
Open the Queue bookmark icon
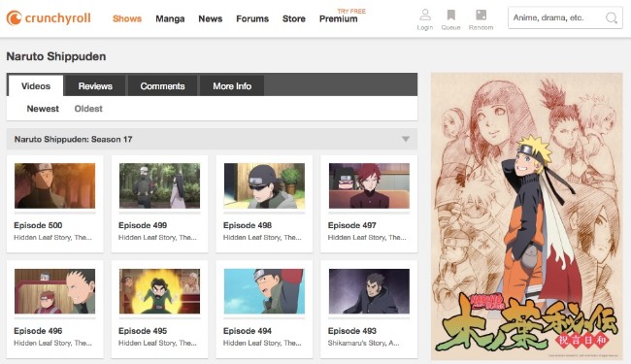click(x=451, y=15)
